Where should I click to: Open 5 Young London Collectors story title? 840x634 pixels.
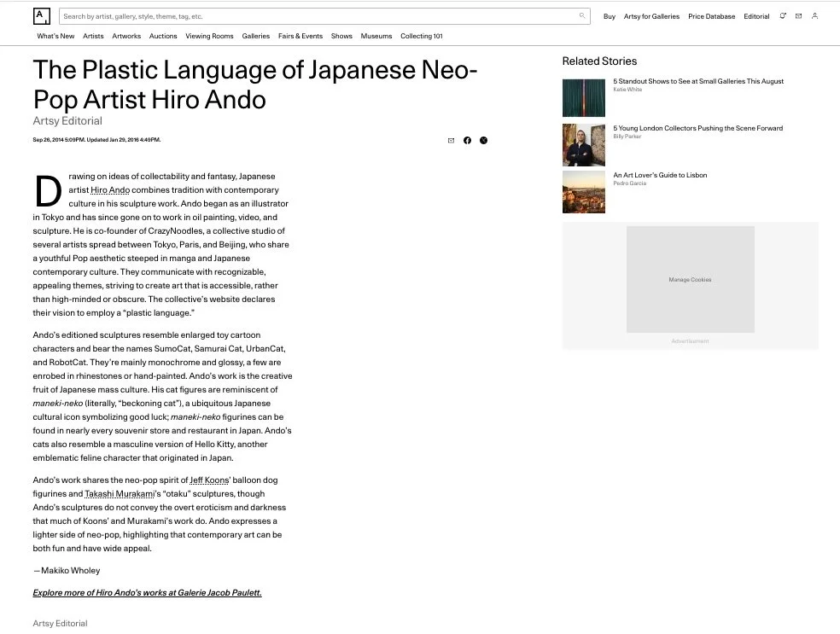click(x=697, y=129)
